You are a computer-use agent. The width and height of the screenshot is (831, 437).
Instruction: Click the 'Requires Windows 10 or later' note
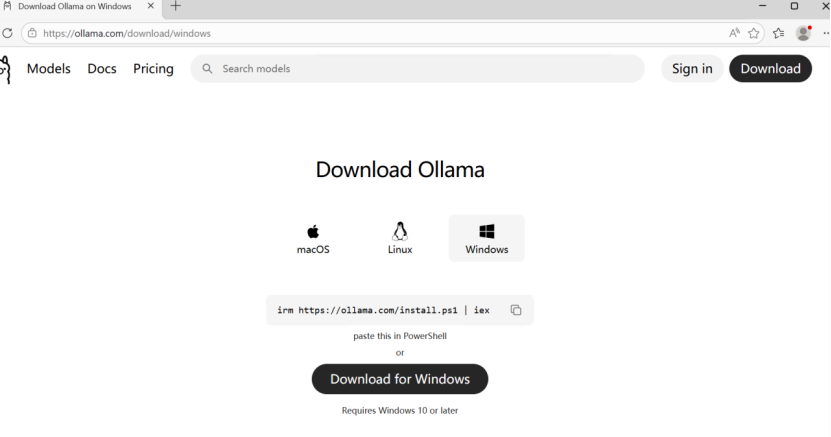(x=400, y=411)
